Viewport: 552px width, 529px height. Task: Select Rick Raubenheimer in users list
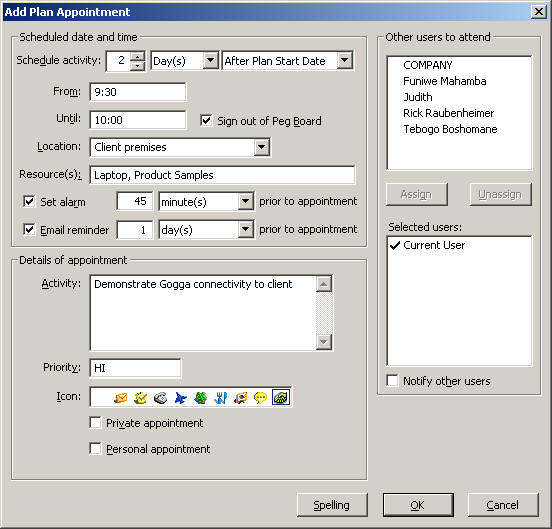click(x=448, y=113)
